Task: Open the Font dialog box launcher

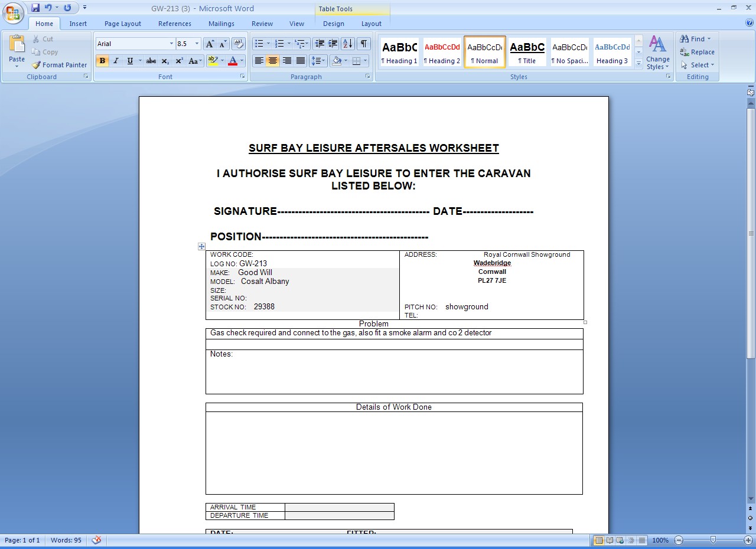Action: (x=242, y=77)
